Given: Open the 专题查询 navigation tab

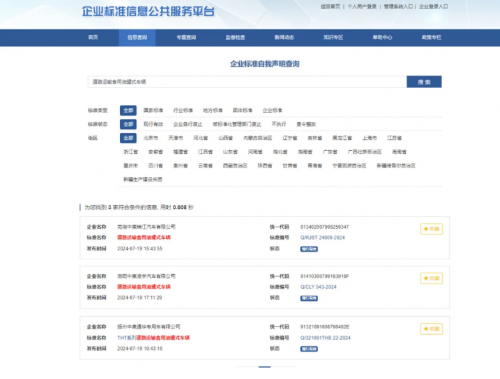Looking at the screenshot, I should pos(186,37).
